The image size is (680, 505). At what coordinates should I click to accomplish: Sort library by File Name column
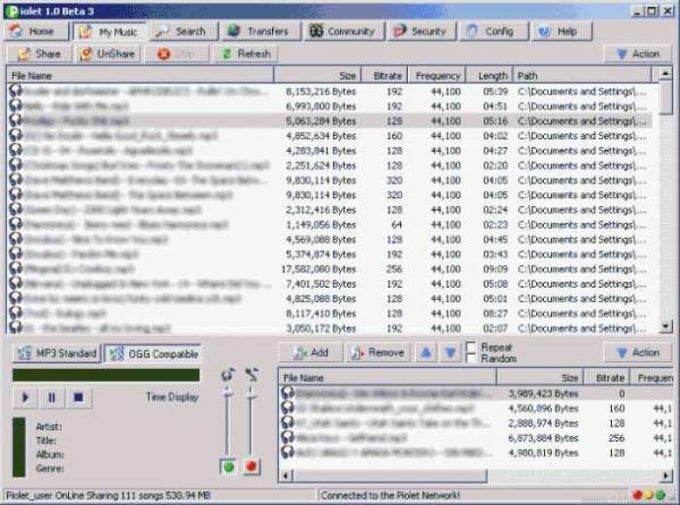[x=141, y=75]
